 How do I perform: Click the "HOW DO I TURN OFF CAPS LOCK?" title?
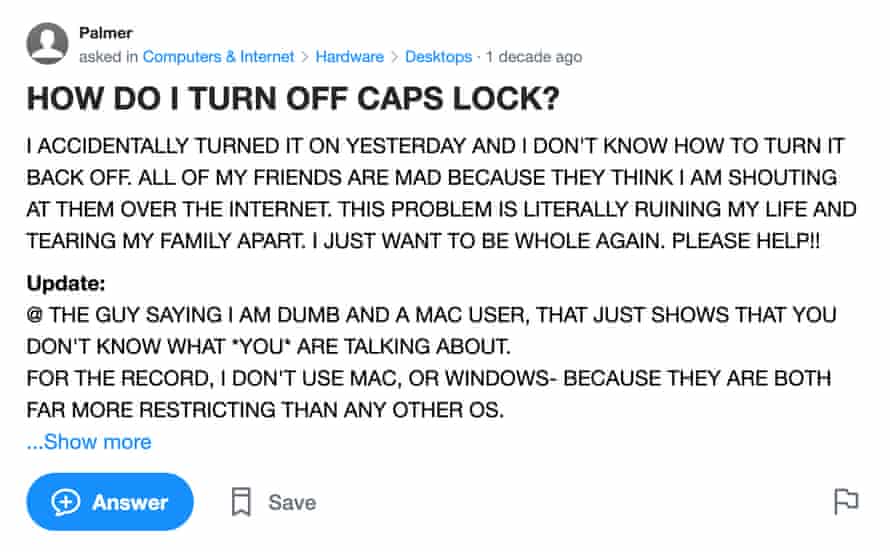[x=292, y=101]
